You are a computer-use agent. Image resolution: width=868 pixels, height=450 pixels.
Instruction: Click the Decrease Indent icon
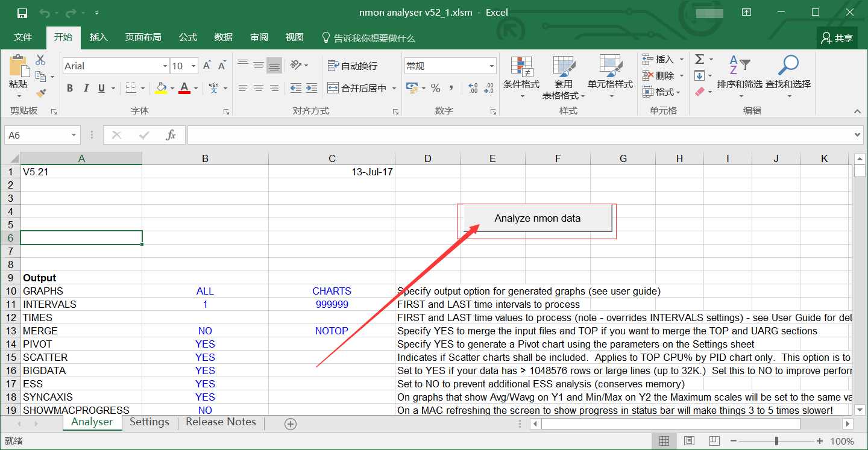pos(295,88)
